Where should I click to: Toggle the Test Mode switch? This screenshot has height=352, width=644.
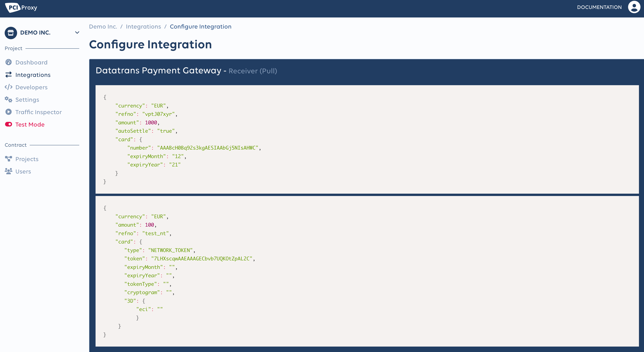[x=9, y=124]
